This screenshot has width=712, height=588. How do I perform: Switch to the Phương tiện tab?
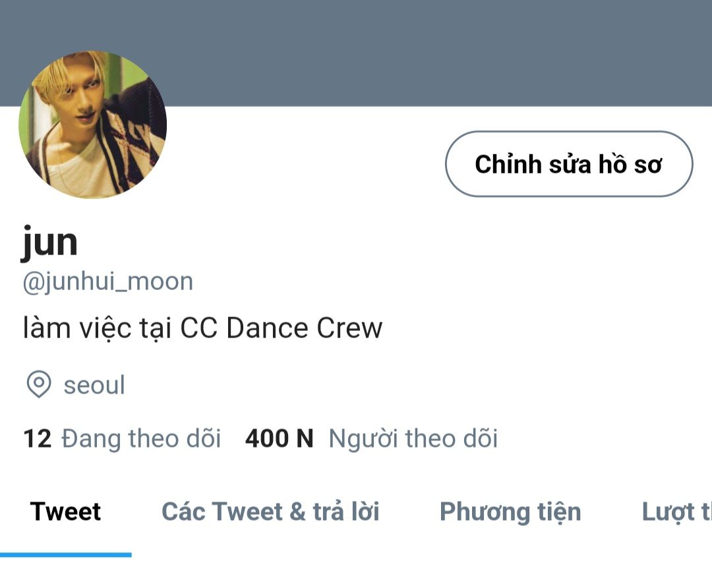pyautogui.click(x=510, y=513)
